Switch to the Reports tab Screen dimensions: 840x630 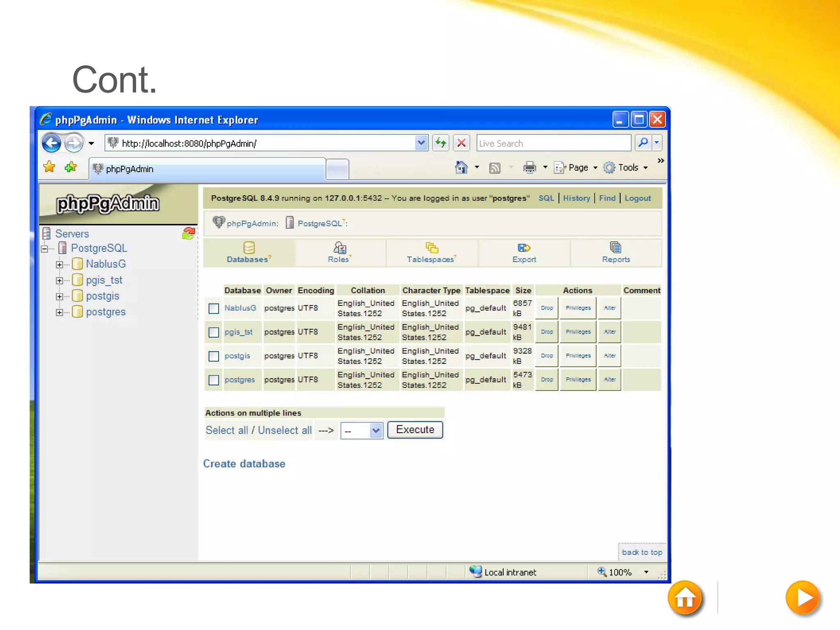click(616, 253)
